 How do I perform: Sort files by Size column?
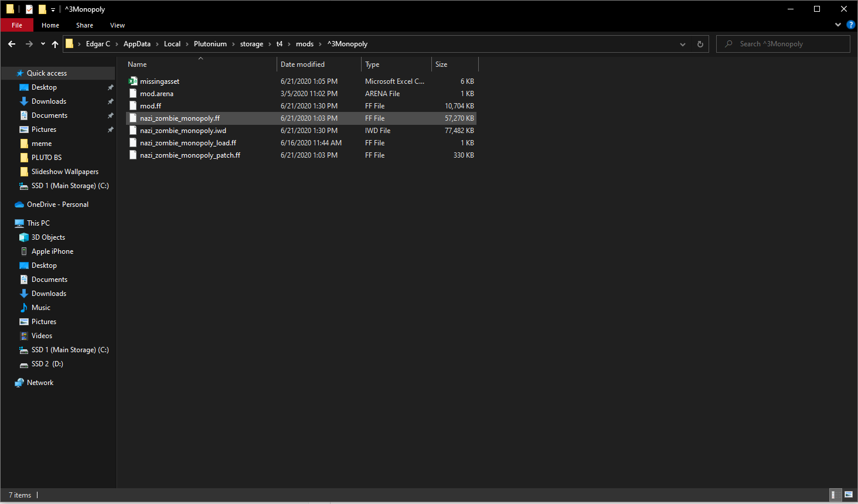455,64
